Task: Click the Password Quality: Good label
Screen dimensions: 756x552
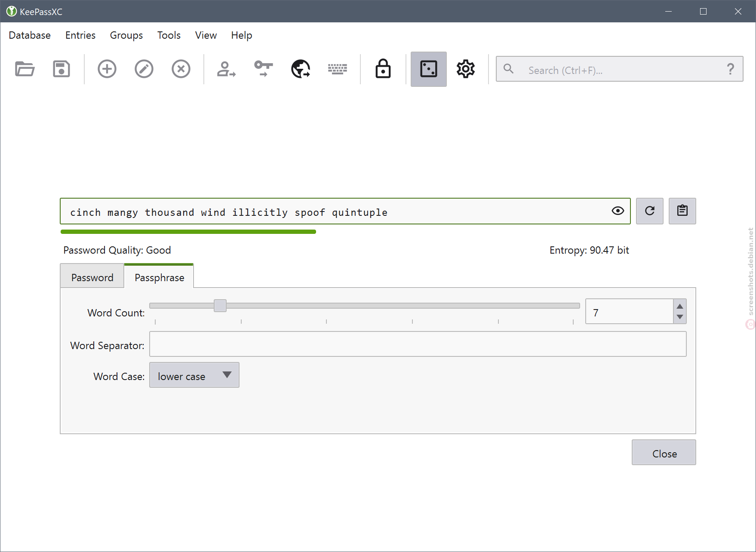Action: pos(117,250)
